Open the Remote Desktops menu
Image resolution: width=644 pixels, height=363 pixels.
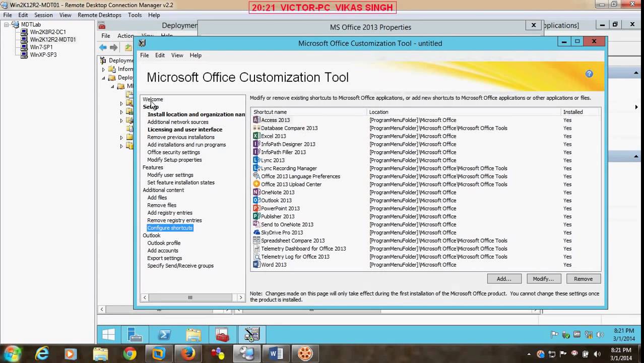click(x=99, y=15)
